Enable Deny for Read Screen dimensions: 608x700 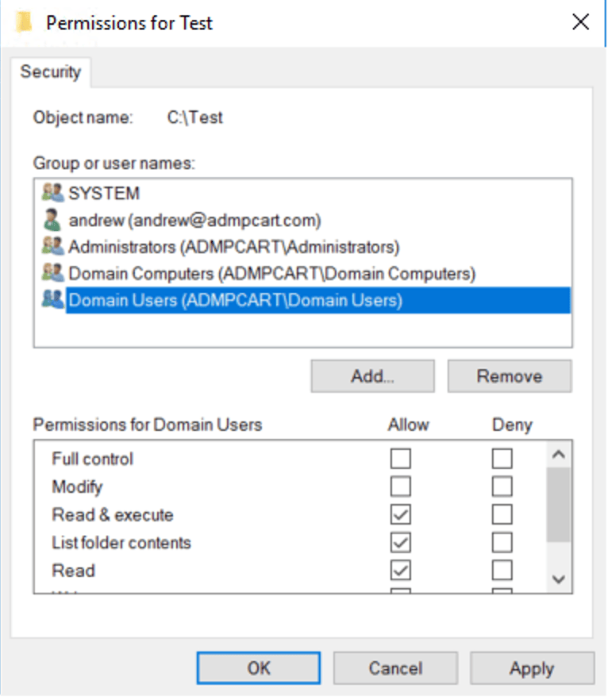pyautogui.click(x=502, y=570)
